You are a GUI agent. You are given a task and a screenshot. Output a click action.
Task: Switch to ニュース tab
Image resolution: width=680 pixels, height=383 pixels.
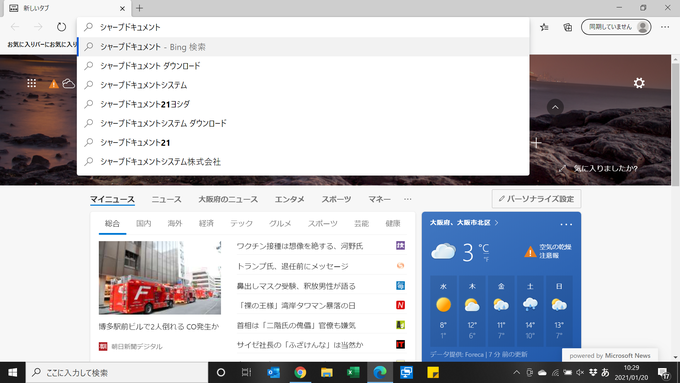[167, 199]
